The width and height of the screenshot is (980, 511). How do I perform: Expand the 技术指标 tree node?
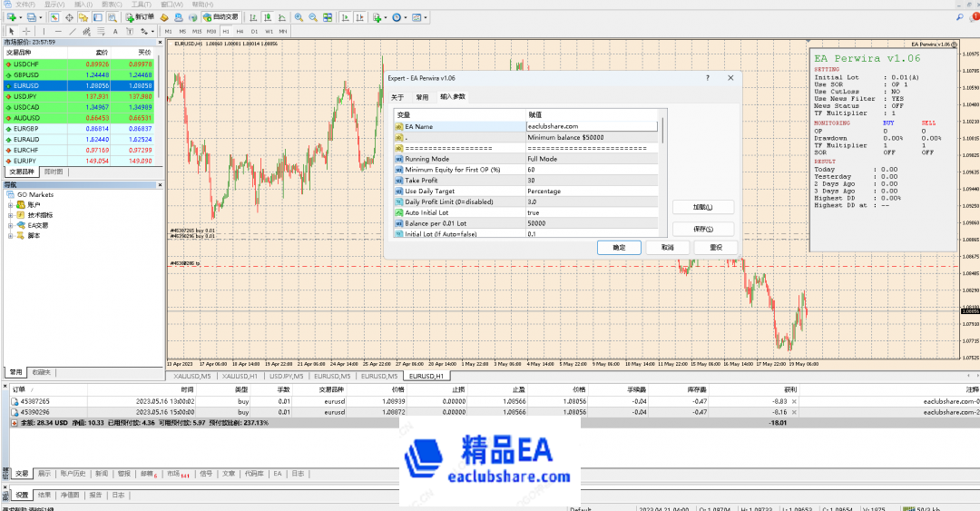tap(10, 215)
